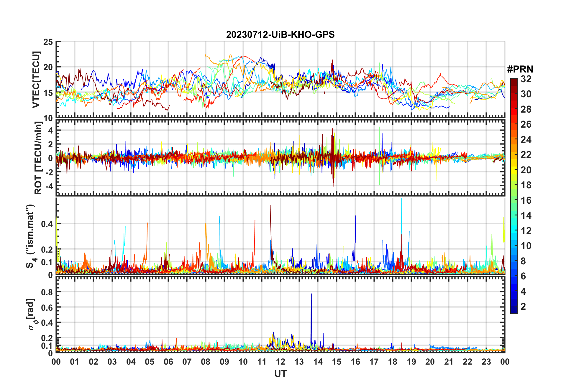Click the plot title 20230712-UiB-KHO-GPS
This screenshot has width=561, height=392.
280,34
